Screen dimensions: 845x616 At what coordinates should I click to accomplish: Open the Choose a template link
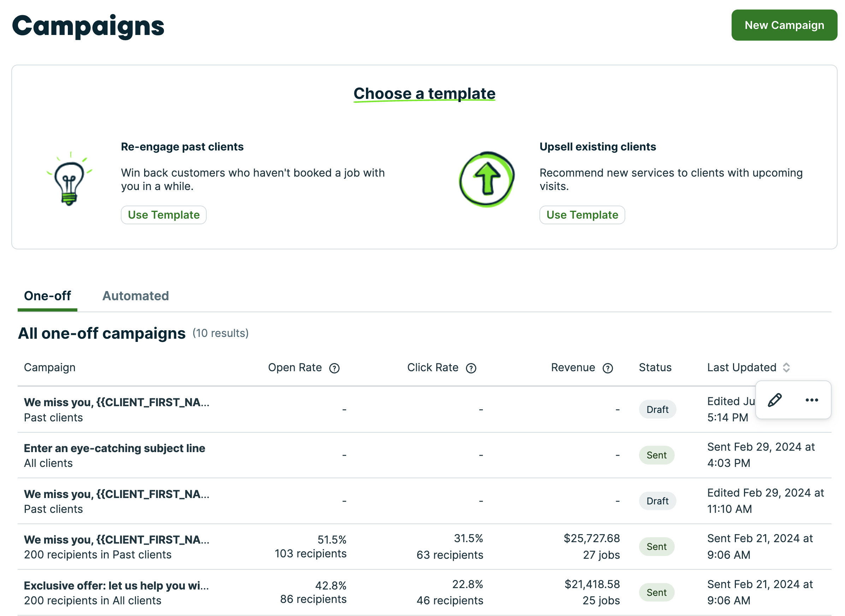424,93
